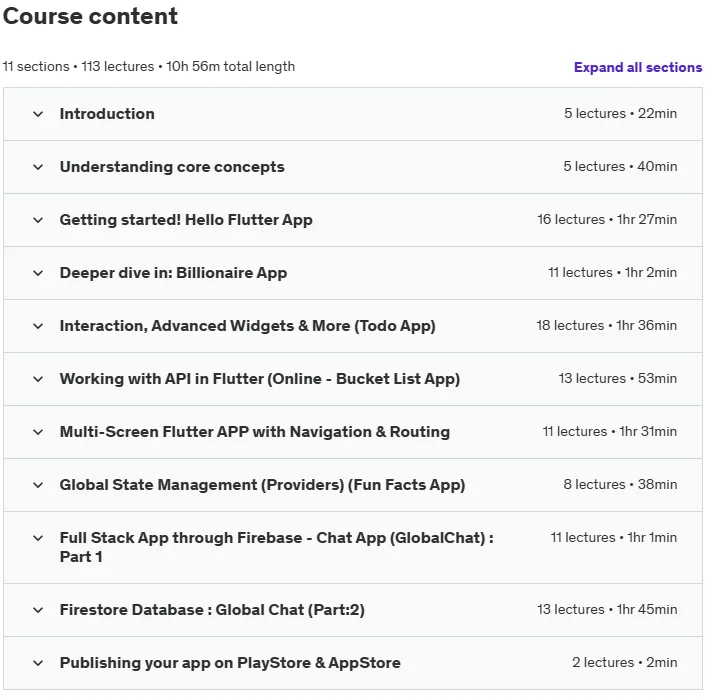The height and width of the screenshot is (697, 709).
Task: Open Firestore Database : Global Chat (Part:2) title
Action: (212, 610)
